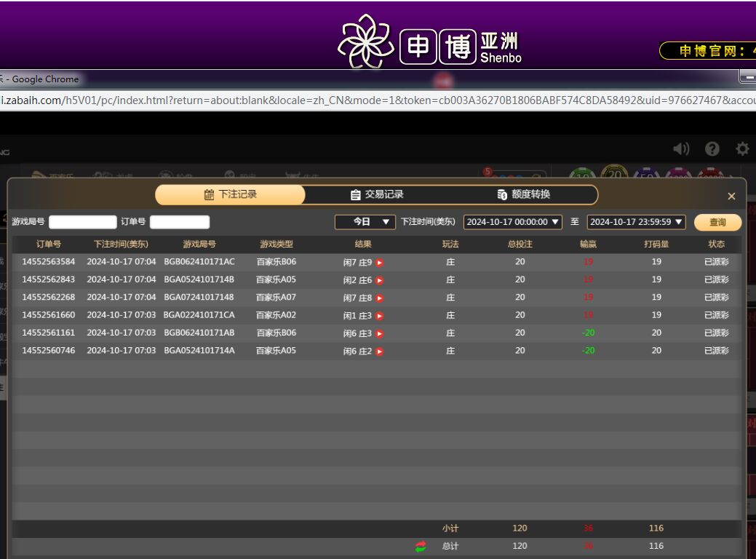Close the betting records dialog
The image size is (756, 559).
(x=731, y=196)
